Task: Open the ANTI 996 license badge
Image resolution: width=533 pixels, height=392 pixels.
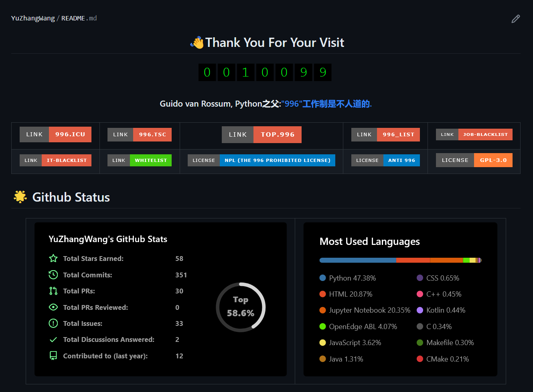Action: pos(385,160)
